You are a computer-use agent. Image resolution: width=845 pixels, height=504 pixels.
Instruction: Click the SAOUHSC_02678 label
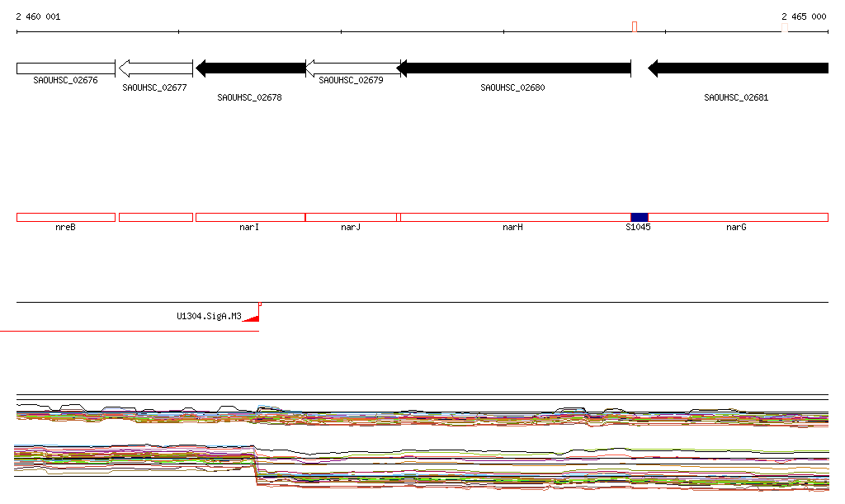249,97
